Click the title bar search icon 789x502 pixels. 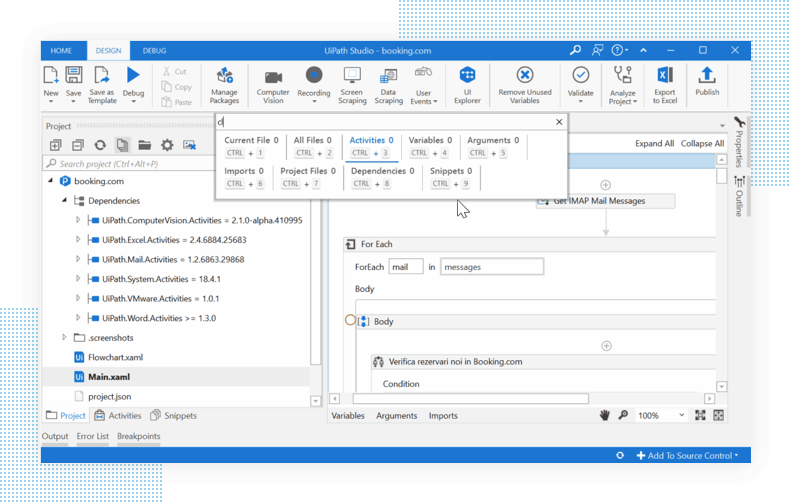pos(575,50)
